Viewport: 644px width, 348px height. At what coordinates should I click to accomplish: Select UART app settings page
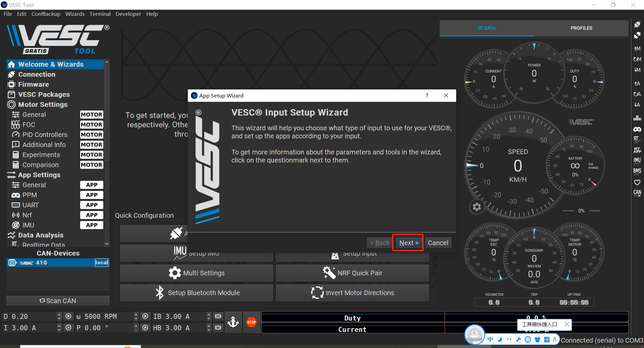[55, 205]
